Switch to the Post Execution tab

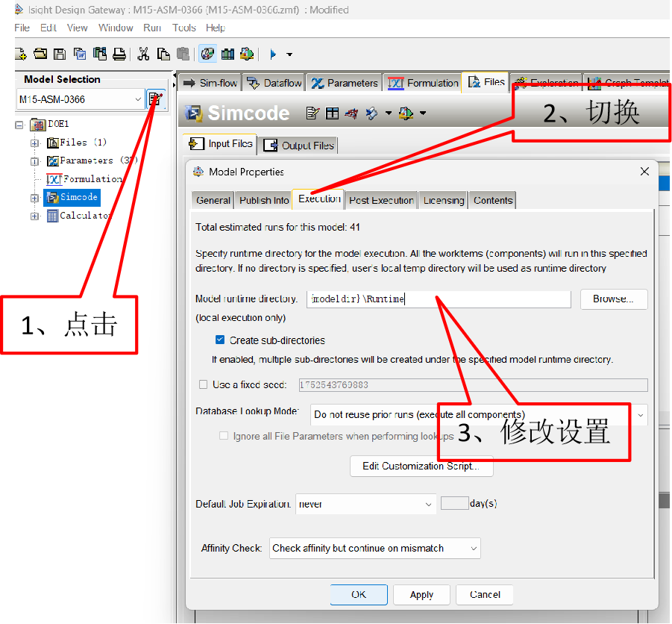pyautogui.click(x=381, y=200)
